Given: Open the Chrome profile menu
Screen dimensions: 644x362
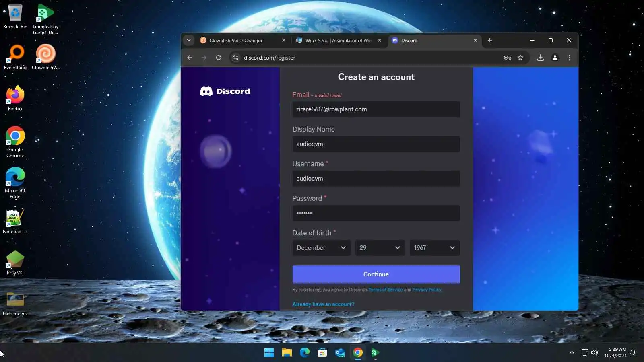Looking at the screenshot, I should 555,58.
